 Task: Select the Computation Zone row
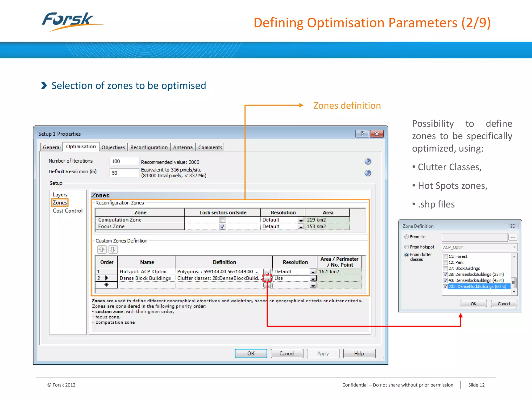tap(223, 220)
